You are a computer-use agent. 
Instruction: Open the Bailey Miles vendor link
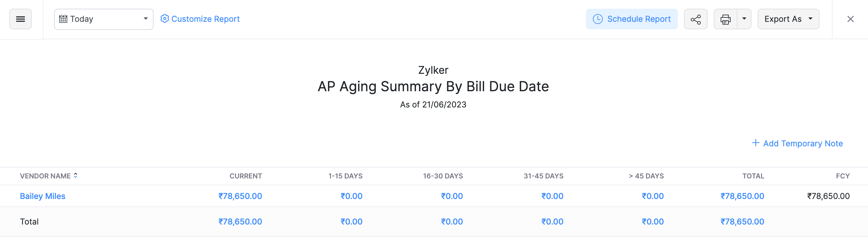pyautogui.click(x=43, y=196)
